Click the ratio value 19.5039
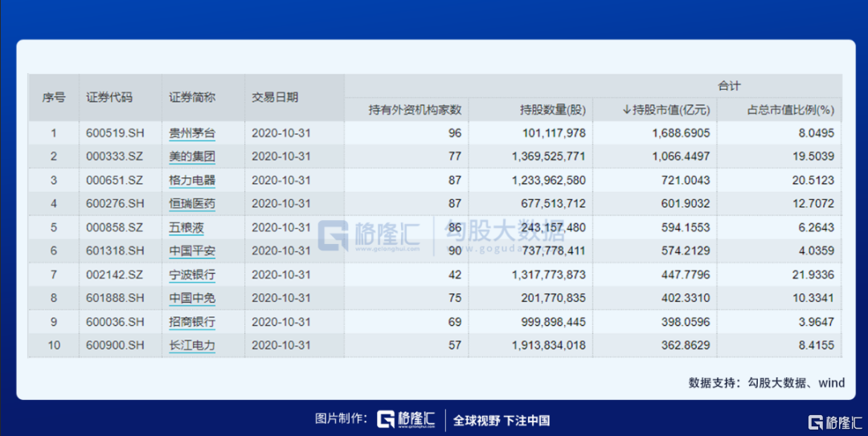868x436 pixels. tap(813, 157)
